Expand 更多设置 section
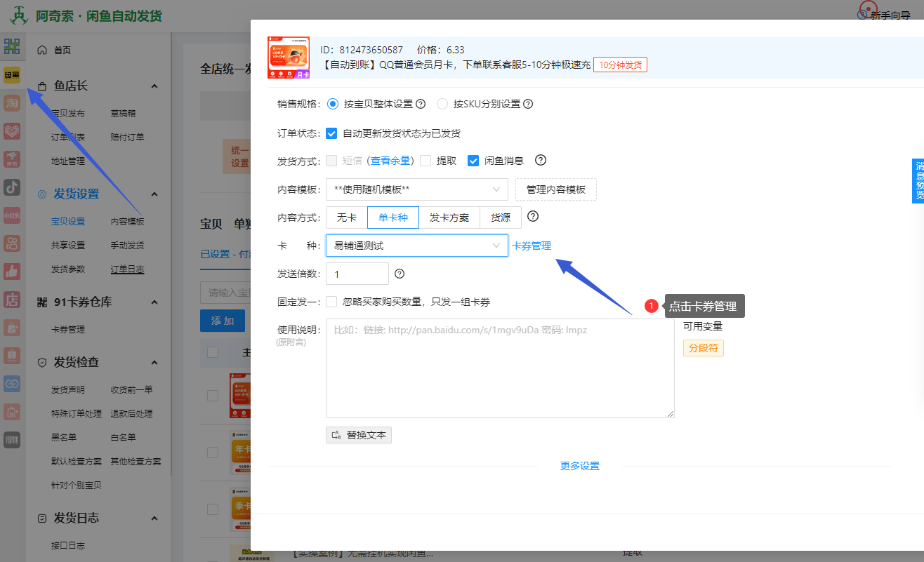924x562 pixels. (x=580, y=466)
